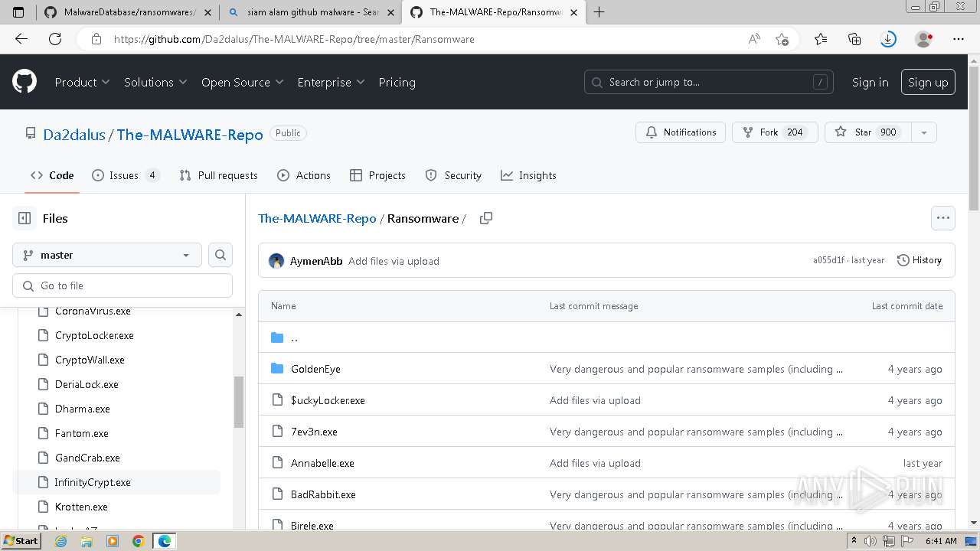Select CryptoLocker.exe in file tree
980x551 pixels.
[94, 335]
